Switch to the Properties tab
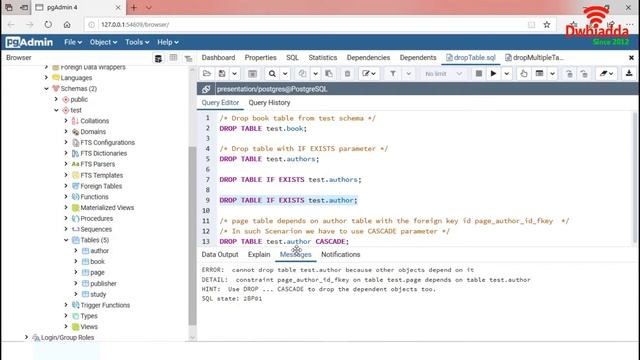Image resolution: width=640 pixels, height=360 pixels. tap(260, 58)
